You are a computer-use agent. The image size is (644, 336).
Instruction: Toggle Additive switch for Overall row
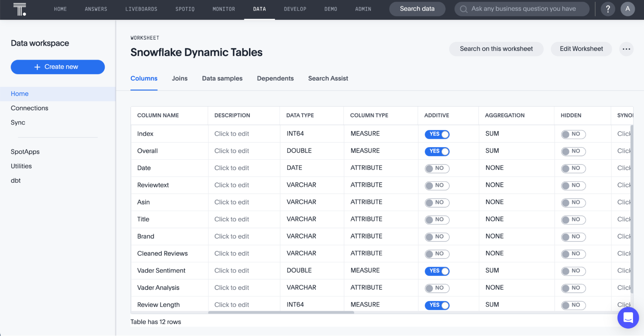pos(437,151)
